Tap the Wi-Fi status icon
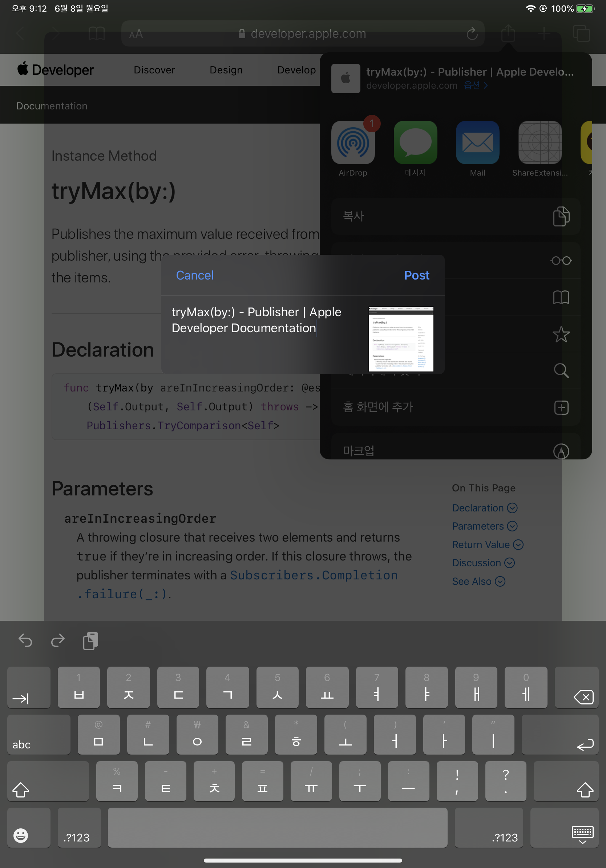 tap(530, 8)
